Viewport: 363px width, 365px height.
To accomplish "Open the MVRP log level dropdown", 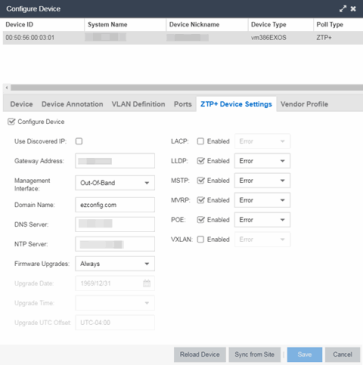I will coord(262,200).
